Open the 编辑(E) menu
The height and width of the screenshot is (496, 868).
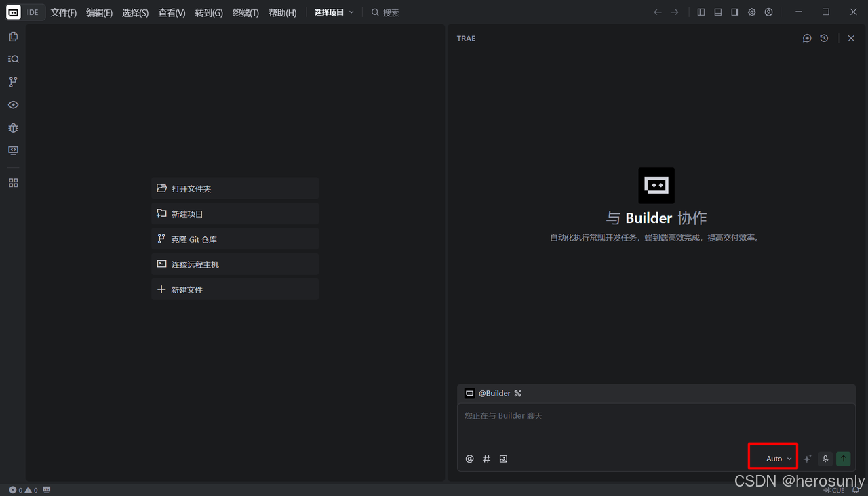(x=99, y=12)
